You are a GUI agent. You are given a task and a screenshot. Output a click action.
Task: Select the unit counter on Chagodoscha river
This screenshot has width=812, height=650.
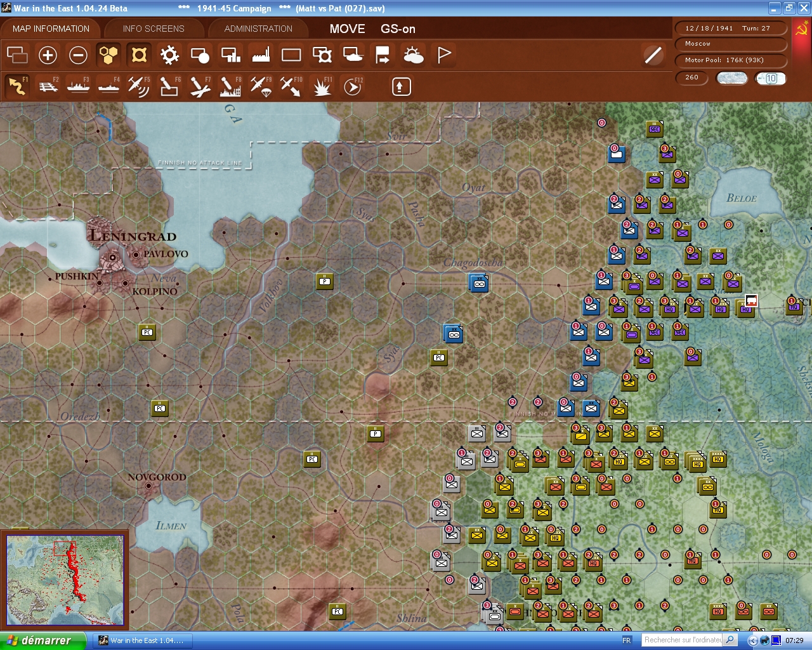[x=479, y=282]
